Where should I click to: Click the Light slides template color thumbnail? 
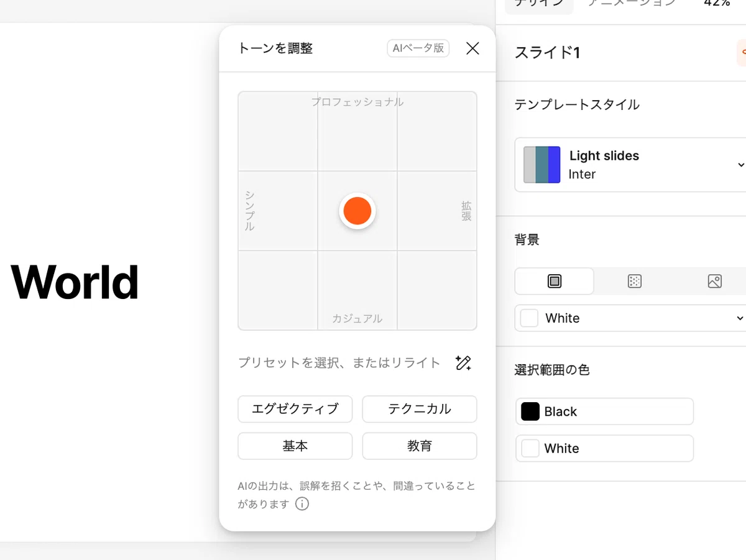pyautogui.click(x=542, y=165)
